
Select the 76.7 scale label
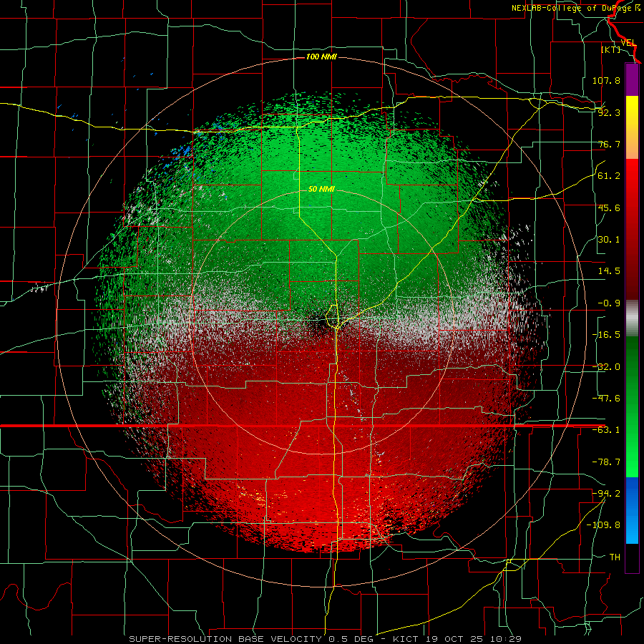[x=609, y=144]
